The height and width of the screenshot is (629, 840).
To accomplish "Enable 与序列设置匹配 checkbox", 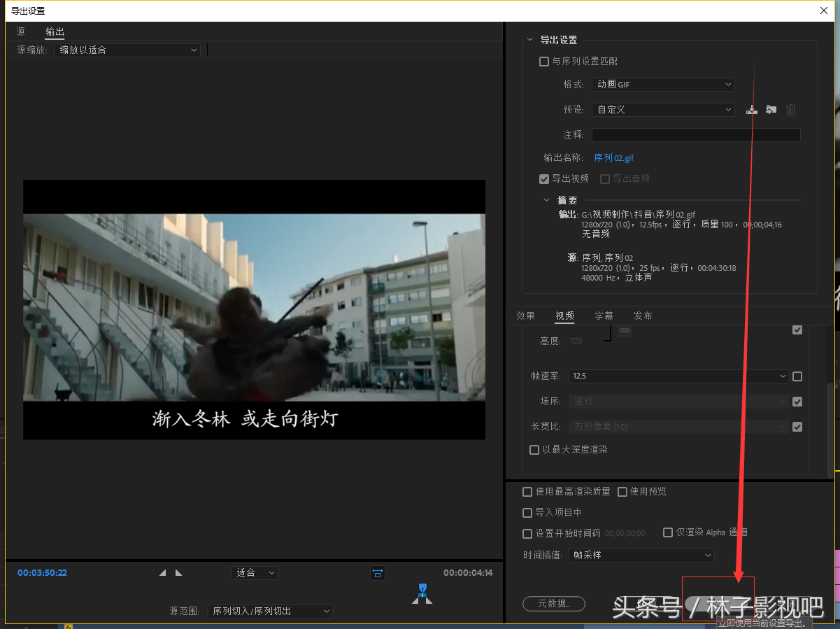I will [544, 62].
